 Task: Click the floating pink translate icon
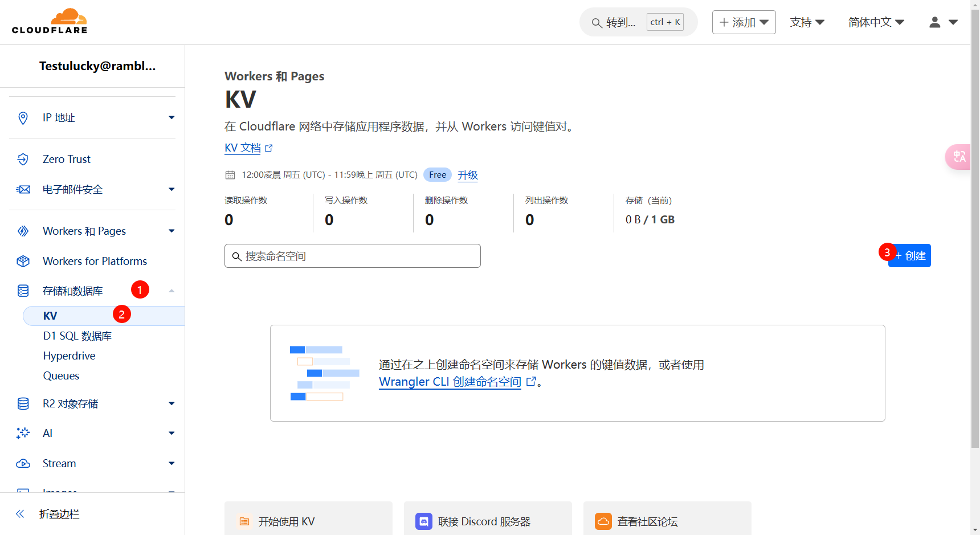coord(959,157)
